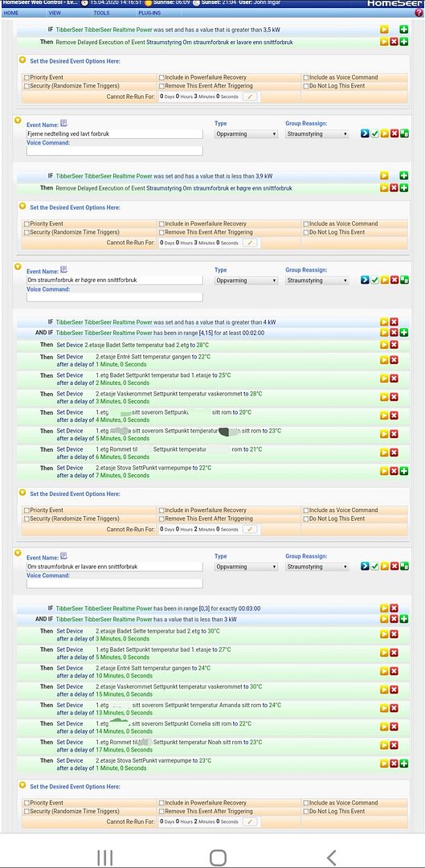Add action after 'varmepumpe to 22°C' row
Viewport: 425px width, 868px height.
point(404,471)
